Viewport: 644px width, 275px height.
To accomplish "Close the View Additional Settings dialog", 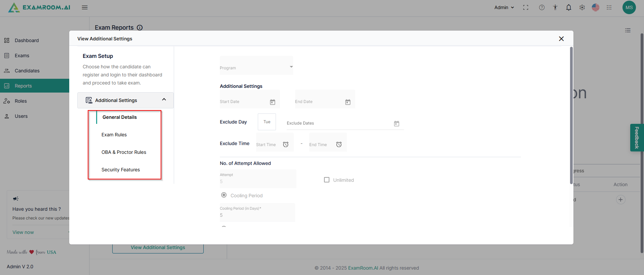I will click(561, 39).
